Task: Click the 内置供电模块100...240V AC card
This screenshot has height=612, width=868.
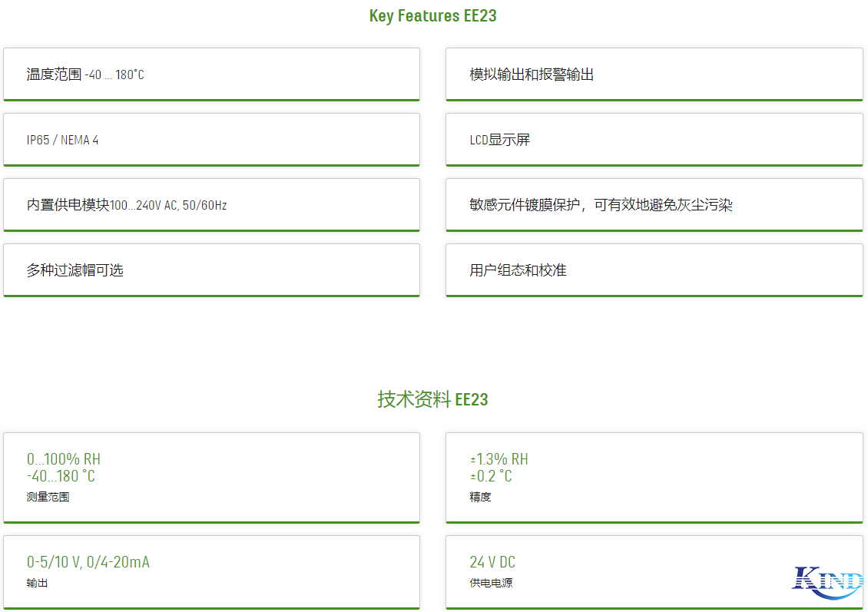Action: pyautogui.click(x=212, y=205)
